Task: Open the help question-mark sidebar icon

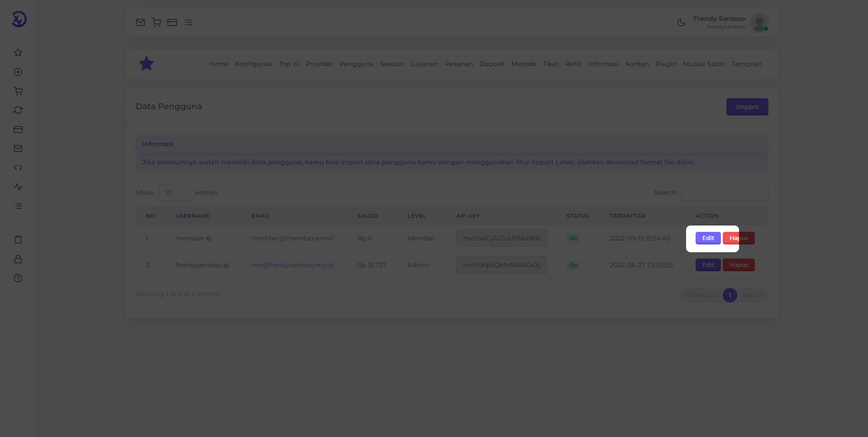Action: pyautogui.click(x=18, y=278)
